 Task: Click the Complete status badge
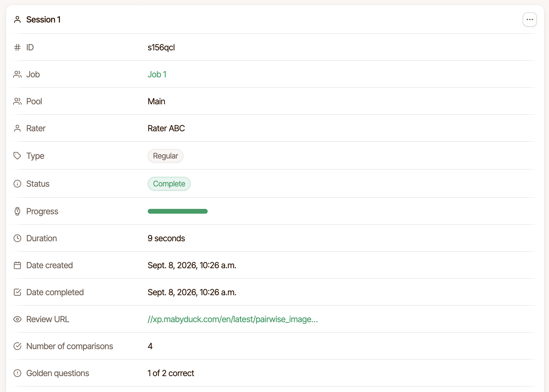pyautogui.click(x=169, y=184)
